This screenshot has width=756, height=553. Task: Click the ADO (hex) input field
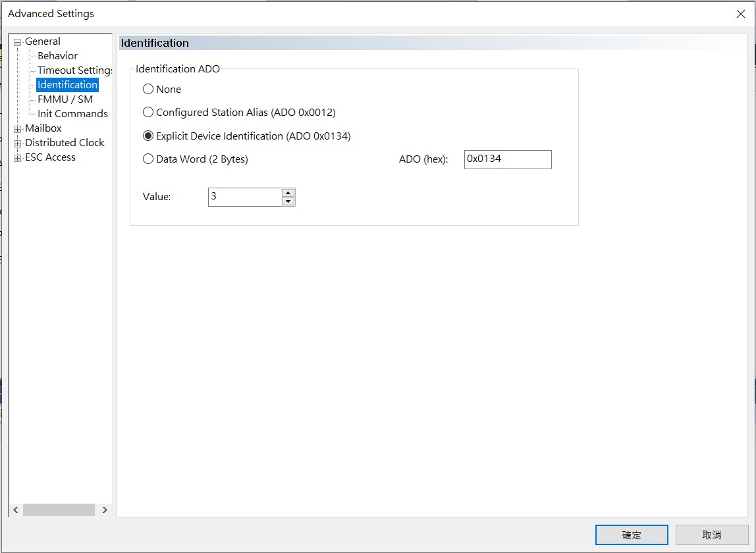point(507,159)
